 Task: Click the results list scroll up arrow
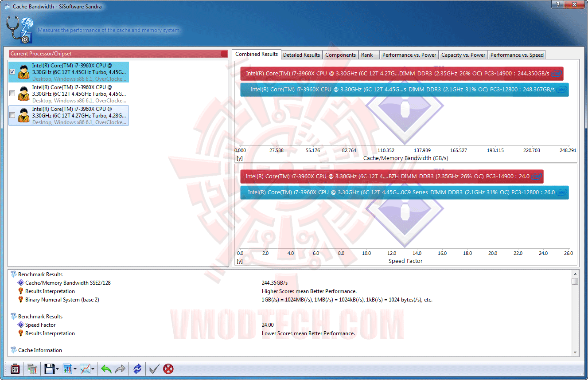click(x=575, y=274)
